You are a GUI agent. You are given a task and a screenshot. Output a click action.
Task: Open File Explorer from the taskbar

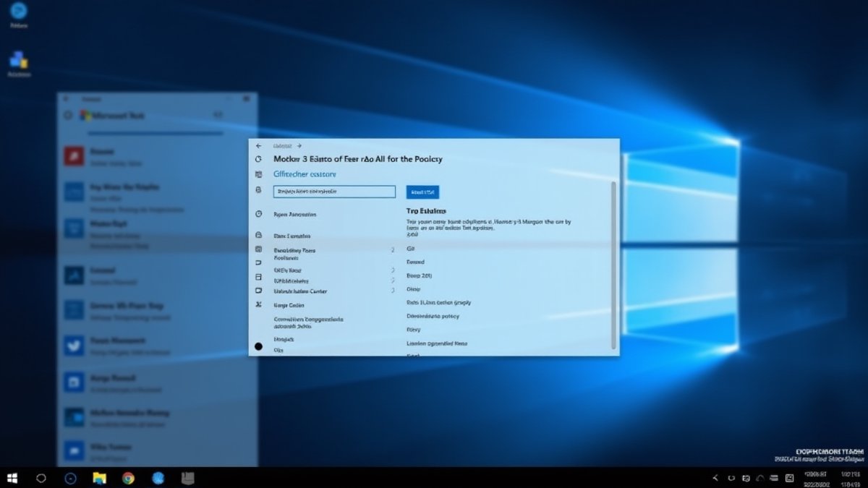coord(99,478)
